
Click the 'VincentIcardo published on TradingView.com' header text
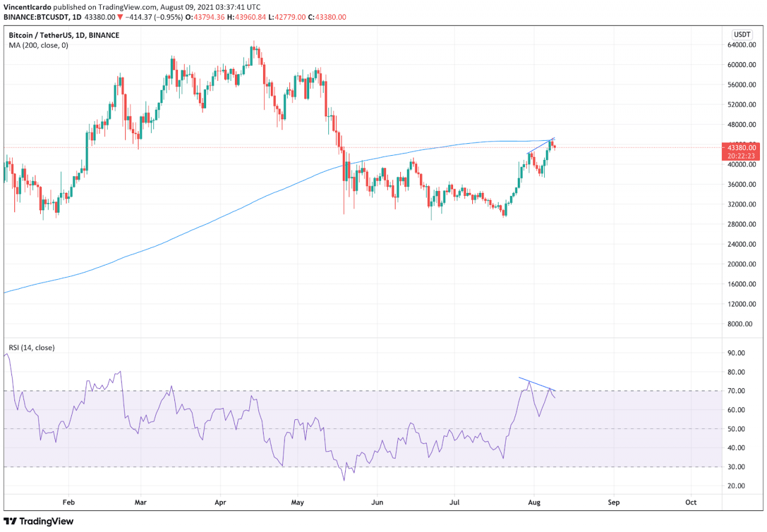pos(80,8)
